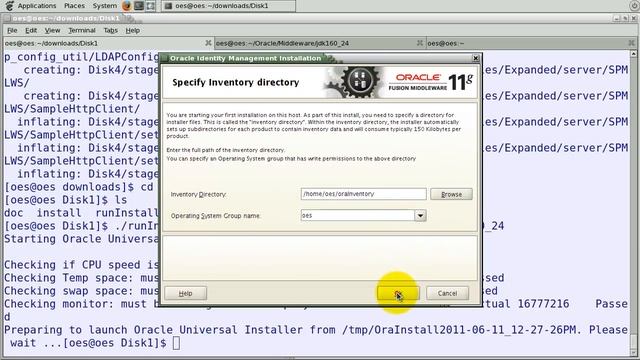
Task: Open the terminal Tabs menu
Action: click(110, 30)
